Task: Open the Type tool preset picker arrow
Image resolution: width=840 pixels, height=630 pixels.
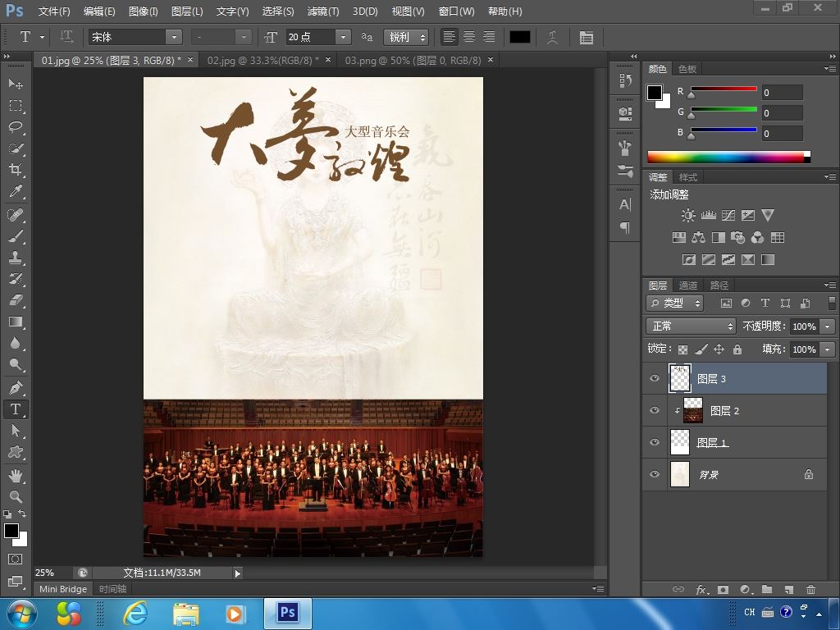Action: (42, 37)
